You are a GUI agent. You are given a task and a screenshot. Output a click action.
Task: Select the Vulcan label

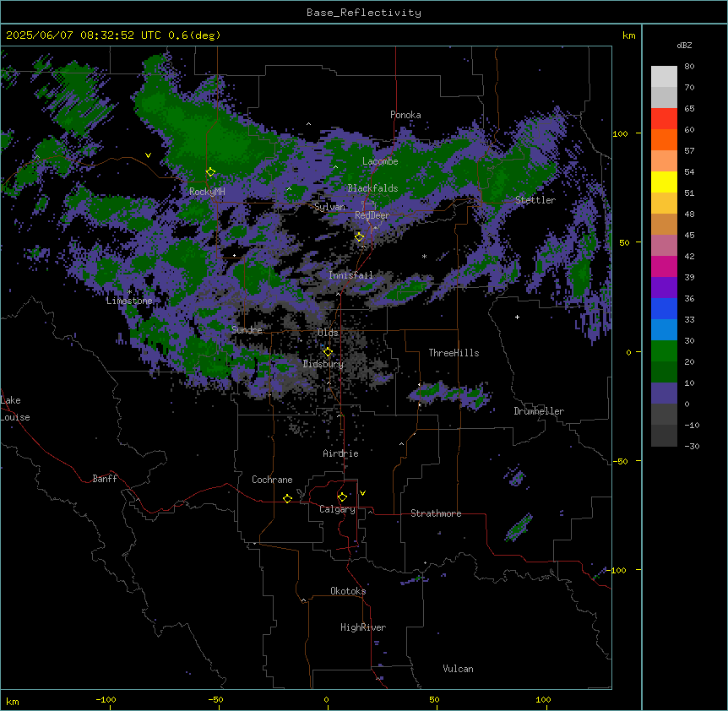click(458, 669)
